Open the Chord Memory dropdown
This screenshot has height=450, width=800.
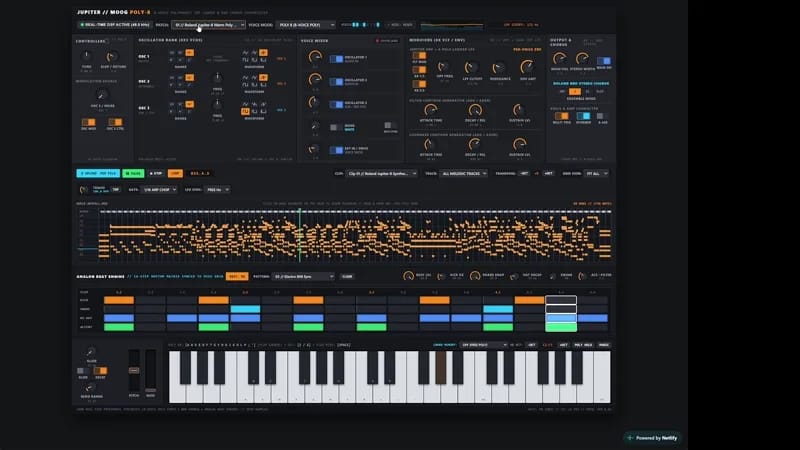[483, 345]
